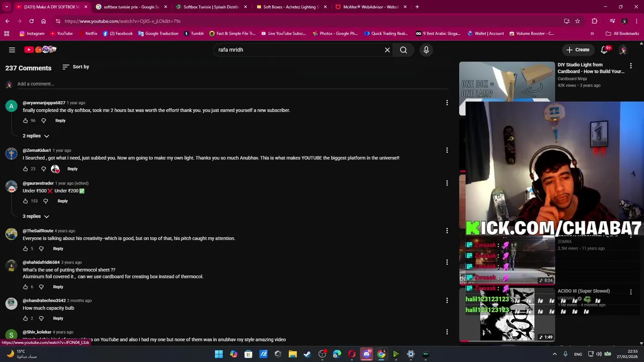This screenshot has height=362, width=644.
Task: Open Sort by comments menu
Action: (75, 67)
